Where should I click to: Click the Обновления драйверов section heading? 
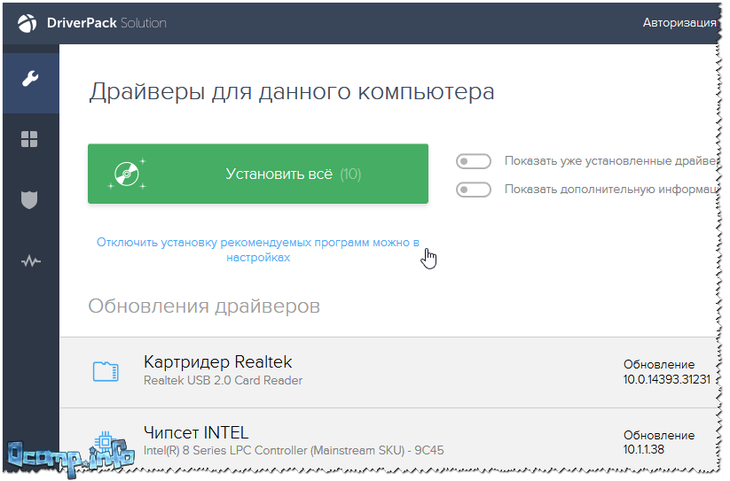204,306
